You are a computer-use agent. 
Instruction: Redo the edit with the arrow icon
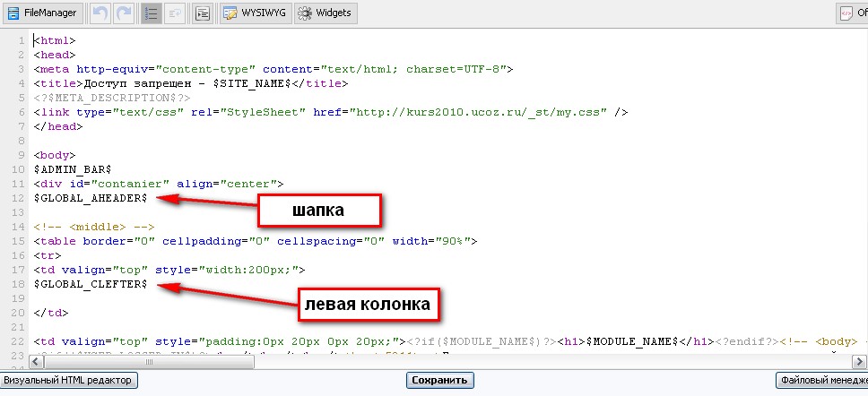point(124,13)
